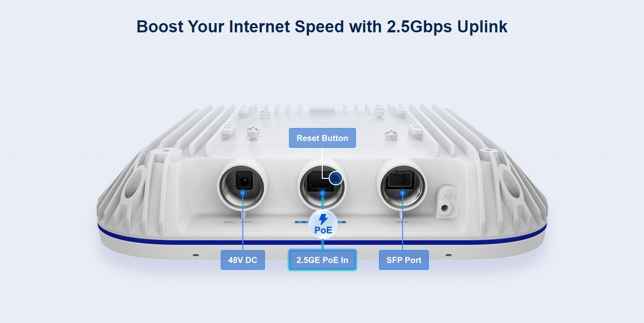Open the Reset Button callout label
Viewport: 644px width, 323px height.
(322, 138)
